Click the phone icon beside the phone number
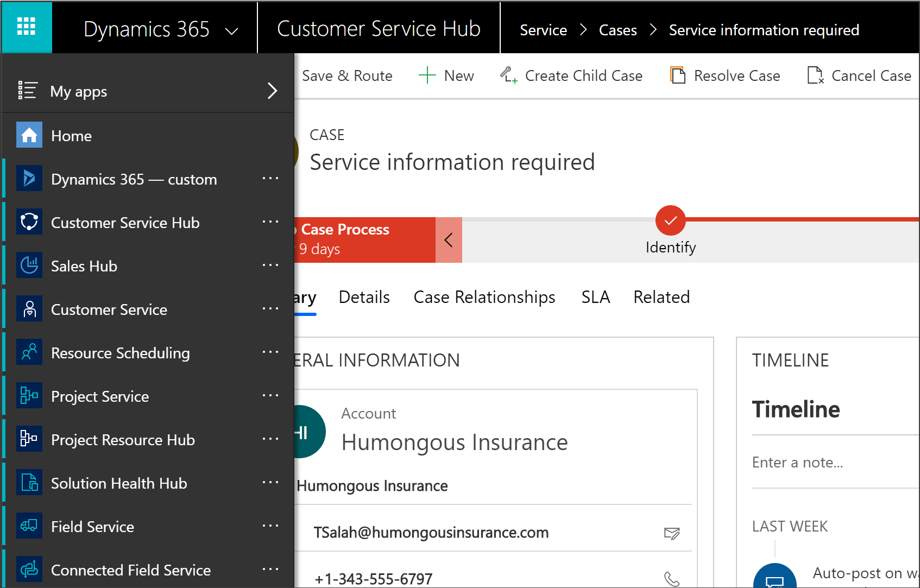Viewport: 920px width, 588px height. tap(672, 579)
